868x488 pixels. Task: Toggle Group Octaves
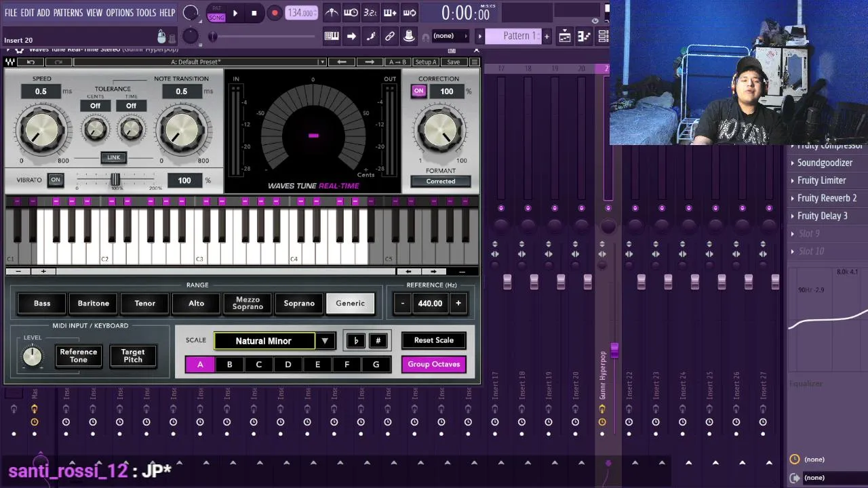point(434,364)
